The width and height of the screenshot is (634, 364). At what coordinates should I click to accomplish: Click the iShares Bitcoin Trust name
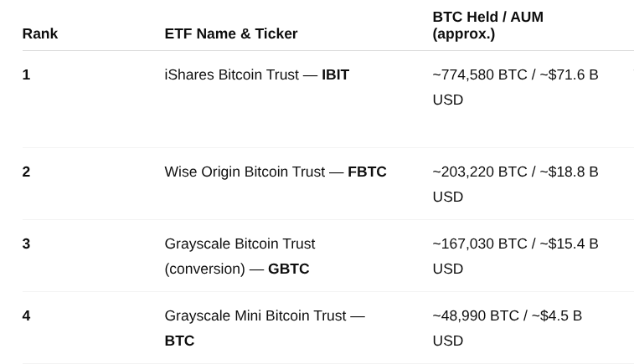231,74
